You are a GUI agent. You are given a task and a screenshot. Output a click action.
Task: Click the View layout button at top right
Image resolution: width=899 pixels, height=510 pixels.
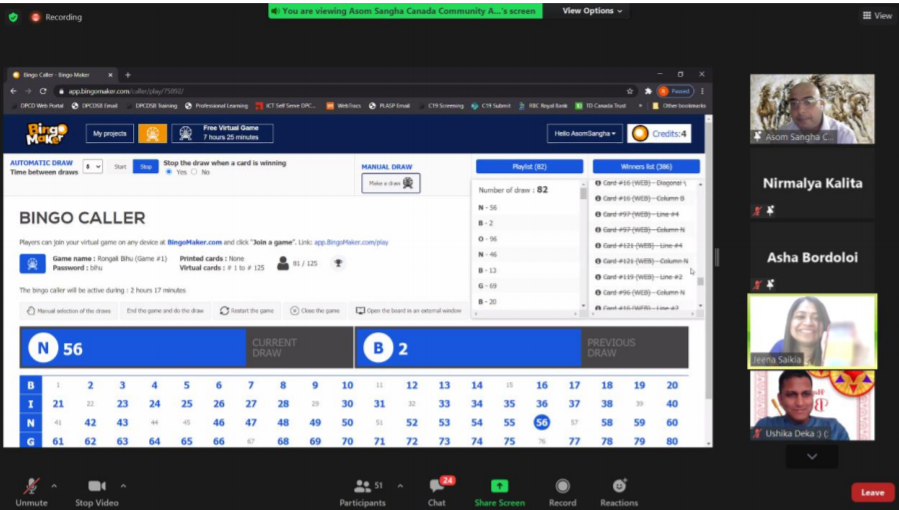coord(877,16)
